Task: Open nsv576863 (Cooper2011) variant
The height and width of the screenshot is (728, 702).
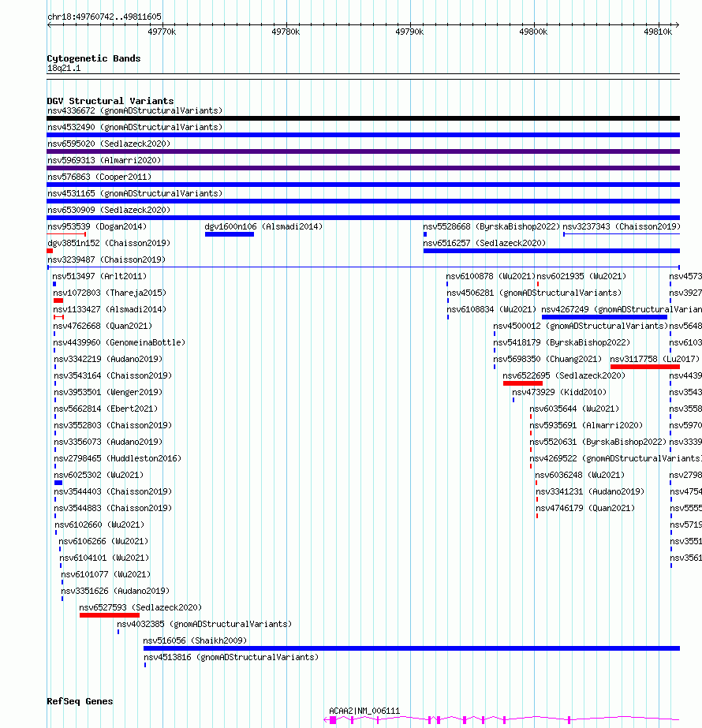Action: click(99, 177)
